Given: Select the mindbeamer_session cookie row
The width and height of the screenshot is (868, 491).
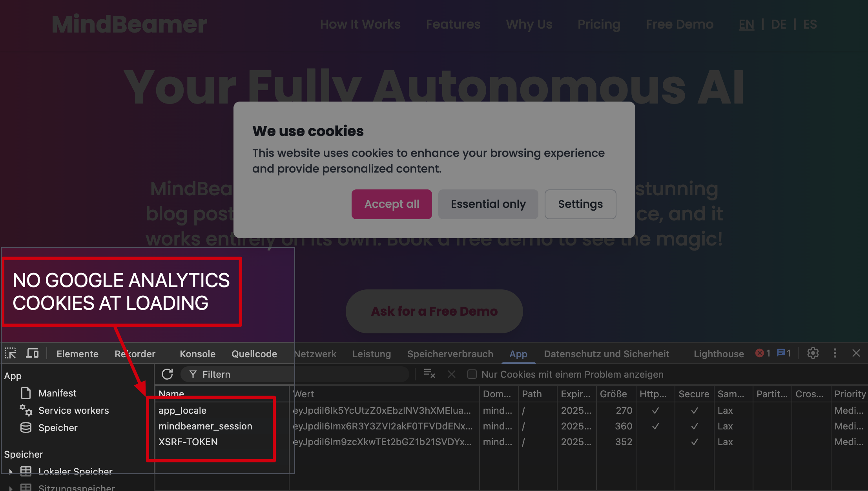Looking at the screenshot, I should 511,426.
